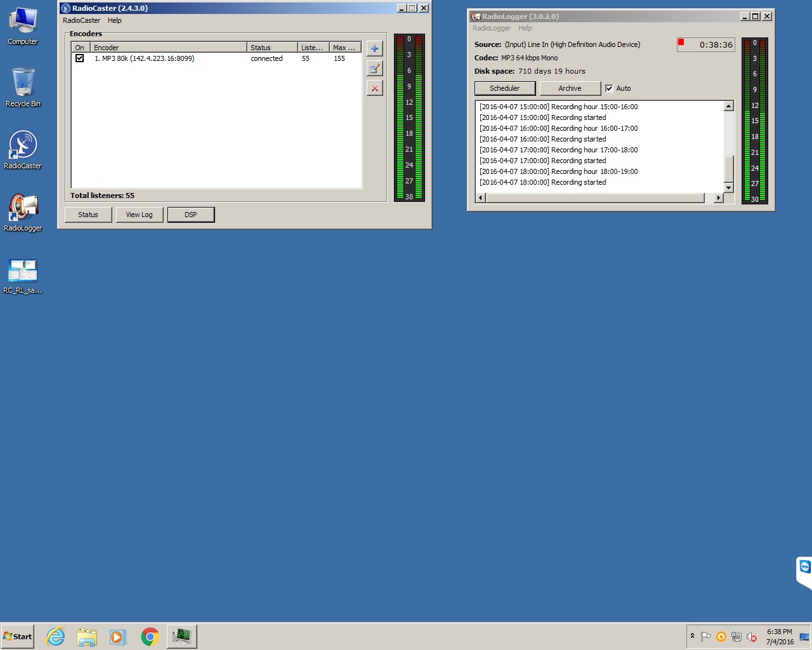Open the RadioCaster menu
The width and height of the screenshot is (812, 650).
click(x=81, y=20)
